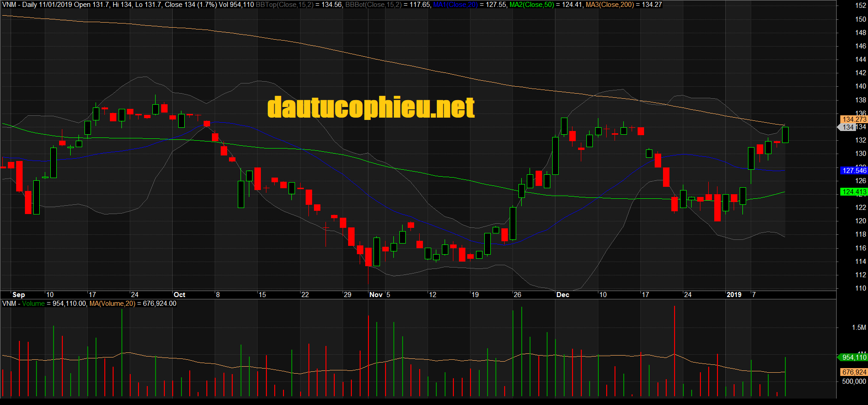The height and width of the screenshot is (405, 868).
Task: Click the green 954,110 volume tag
Action: [853, 357]
